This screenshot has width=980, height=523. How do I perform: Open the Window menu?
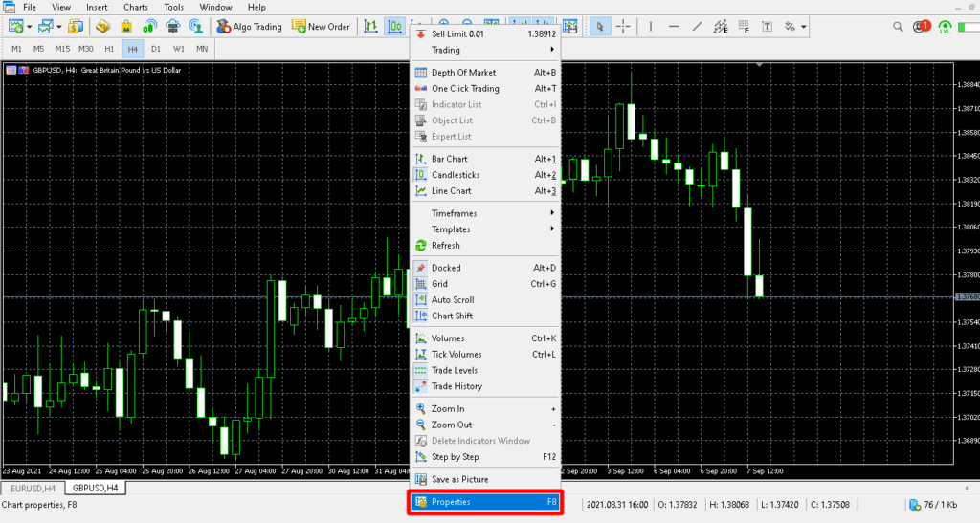click(215, 8)
